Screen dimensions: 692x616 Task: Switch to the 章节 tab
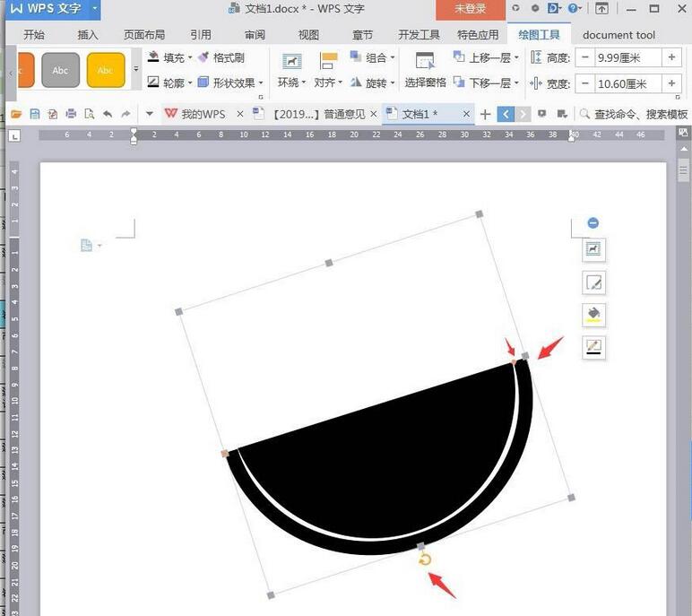point(363,34)
